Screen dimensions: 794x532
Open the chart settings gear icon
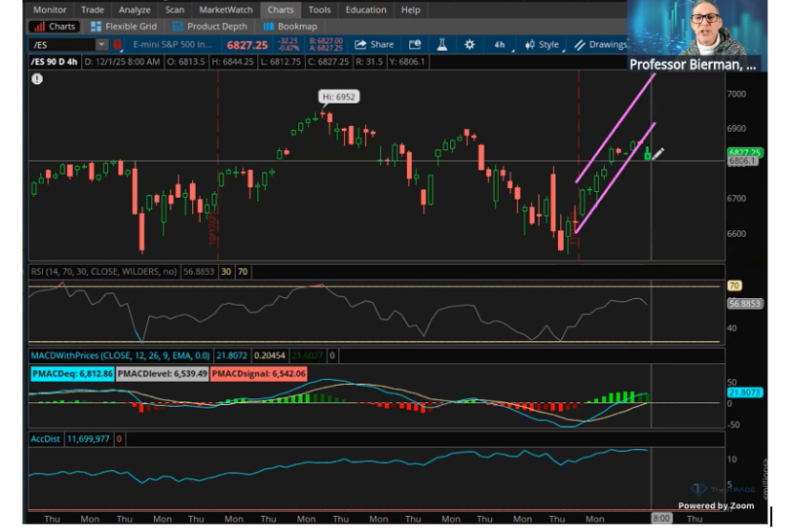[x=469, y=45]
